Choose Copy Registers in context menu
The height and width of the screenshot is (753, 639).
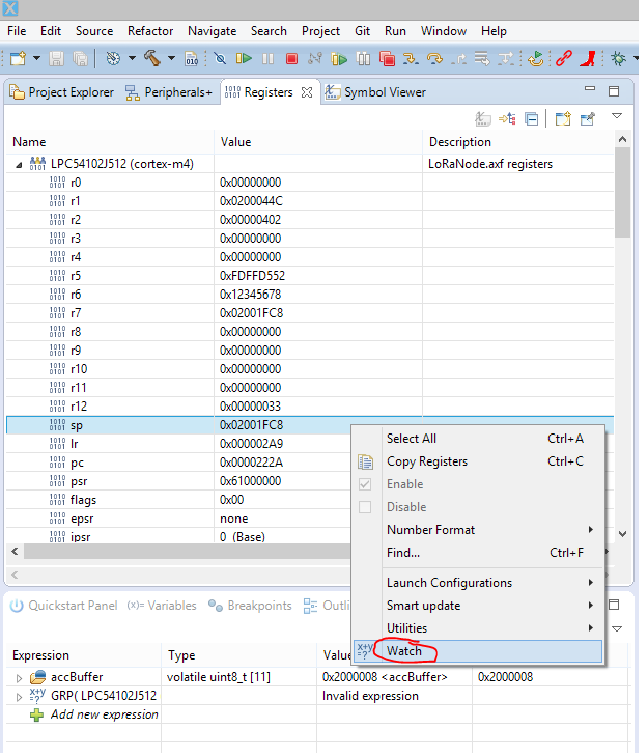click(478, 462)
